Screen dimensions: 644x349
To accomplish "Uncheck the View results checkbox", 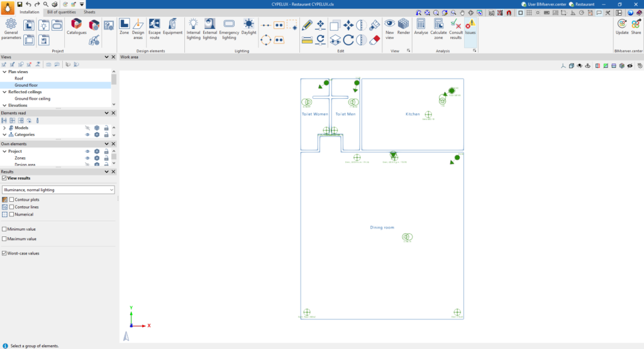I will pos(5,179).
